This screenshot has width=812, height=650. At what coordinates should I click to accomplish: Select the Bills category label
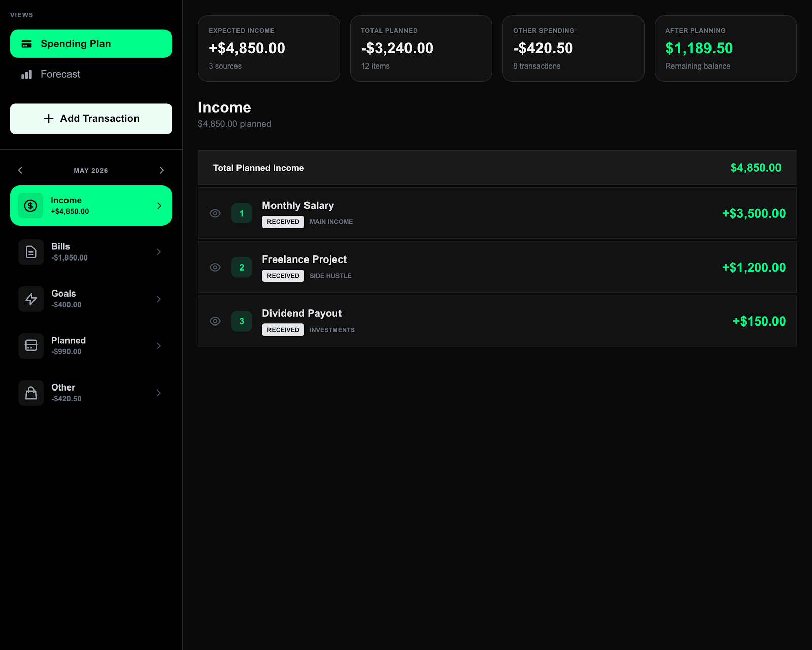point(60,246)
